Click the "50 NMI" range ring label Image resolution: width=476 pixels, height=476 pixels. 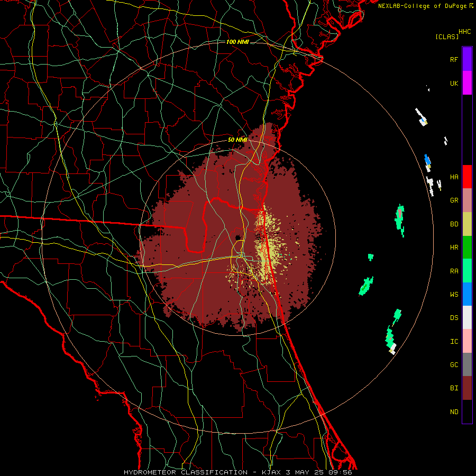[237, 140]
